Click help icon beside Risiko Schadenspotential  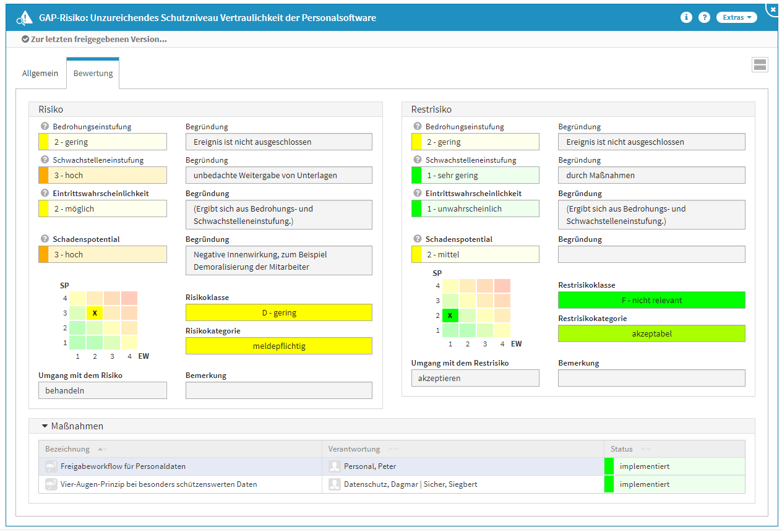45,239
